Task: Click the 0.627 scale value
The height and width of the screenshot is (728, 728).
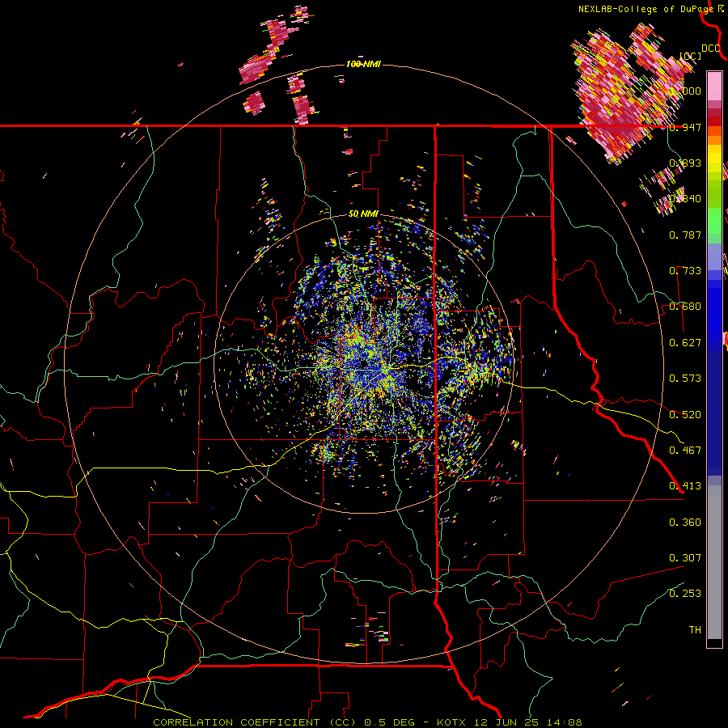Action: (685, 343)
